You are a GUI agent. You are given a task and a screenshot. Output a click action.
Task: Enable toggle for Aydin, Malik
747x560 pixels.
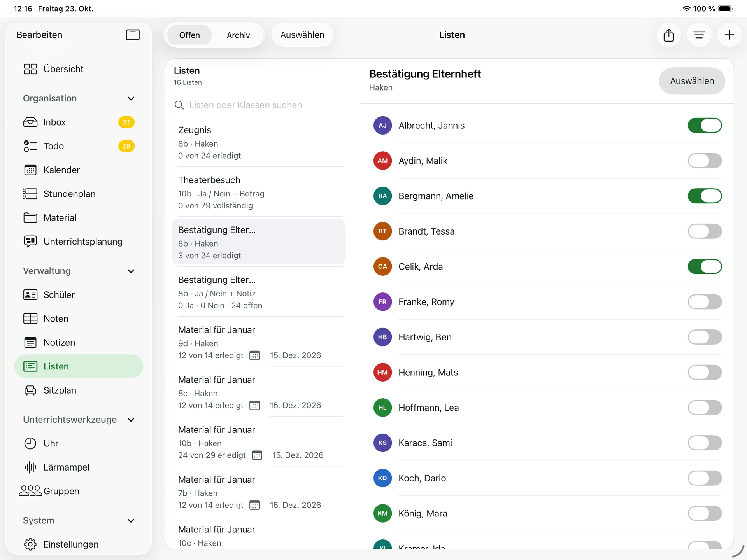(x=705, y=161)
